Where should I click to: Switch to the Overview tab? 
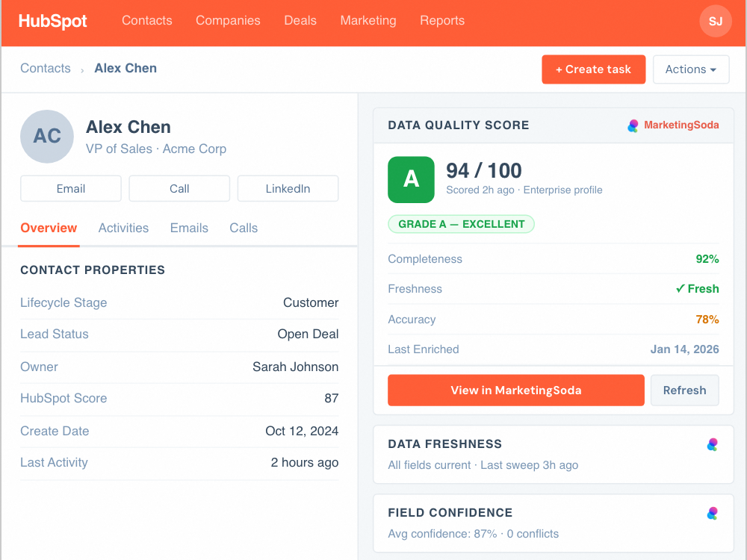[x=49, y=228]
